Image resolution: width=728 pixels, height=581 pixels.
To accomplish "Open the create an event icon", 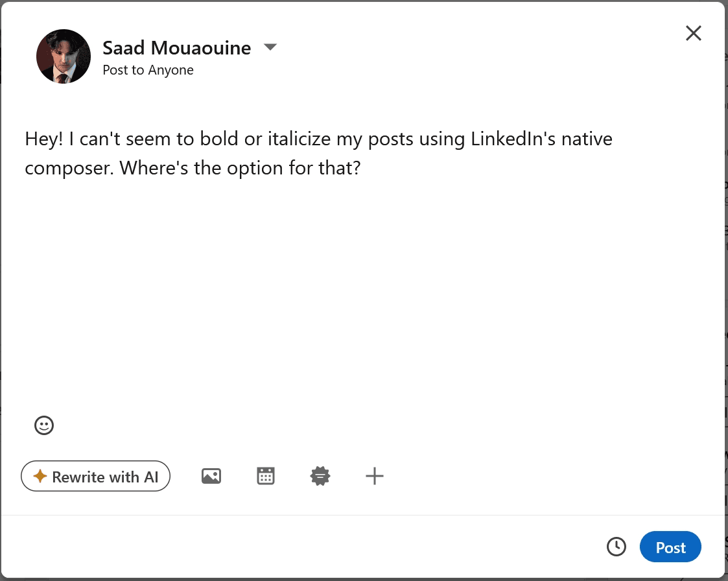I will click(x=265, y=475).
